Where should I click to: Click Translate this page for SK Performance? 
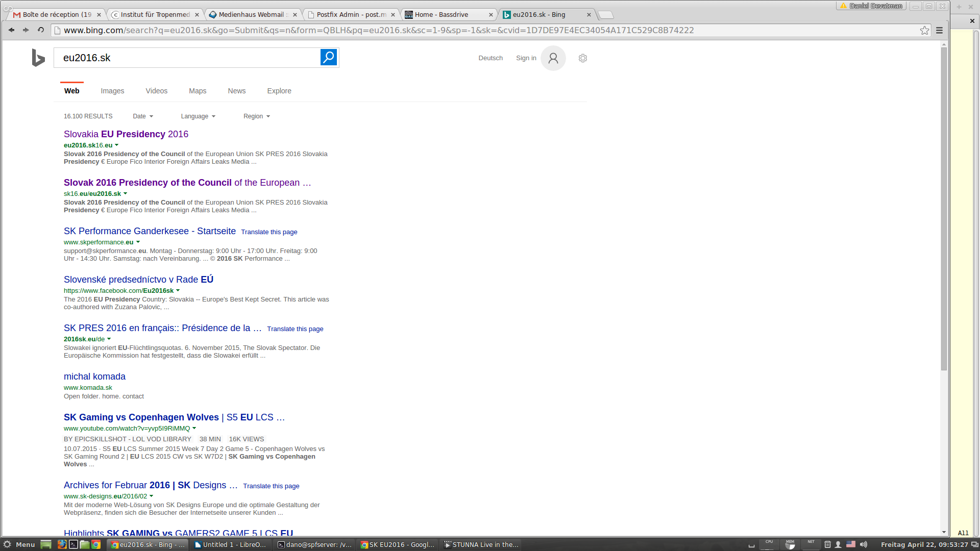coord(269,232)
